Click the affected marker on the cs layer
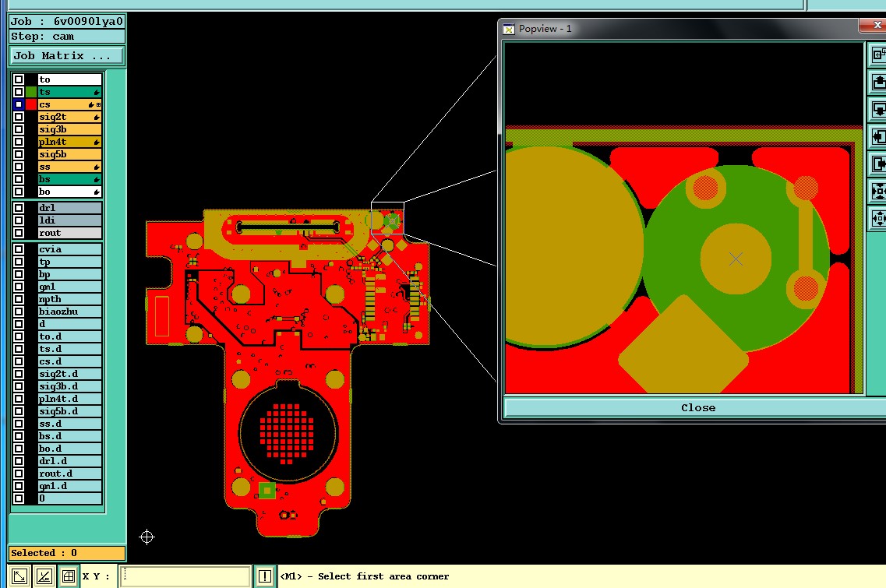 (x=91, y=104)
